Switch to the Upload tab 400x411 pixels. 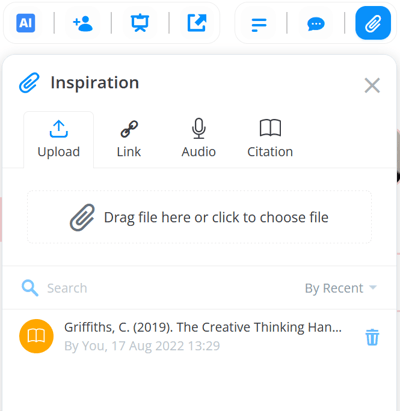click(x=59, y=139)
